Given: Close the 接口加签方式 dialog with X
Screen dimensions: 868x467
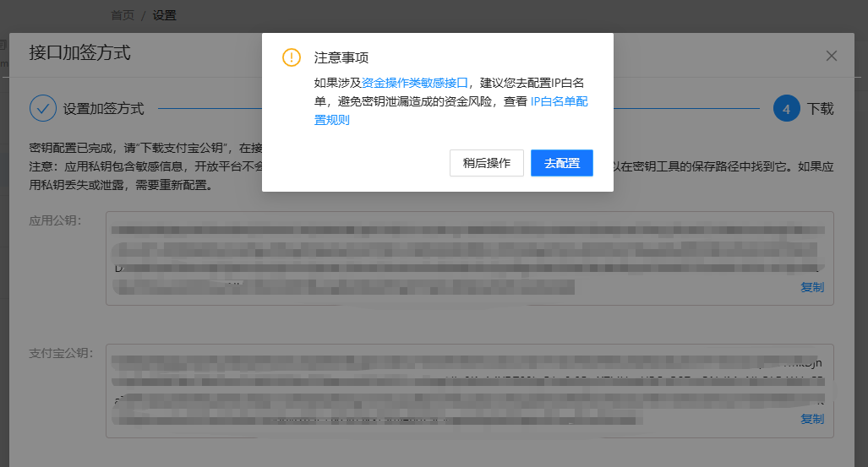Looking at the screenshot, I should point(831,56).
